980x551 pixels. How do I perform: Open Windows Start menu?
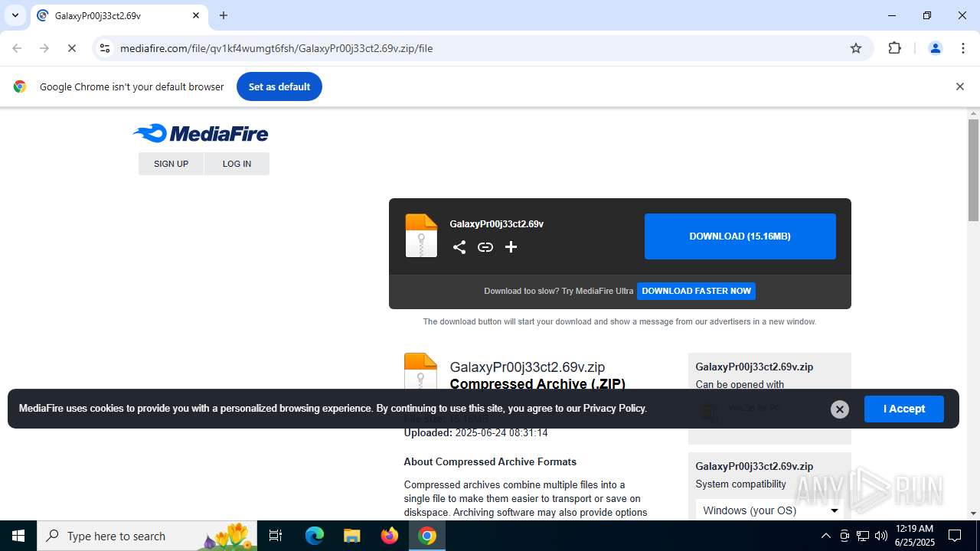[18, 536]
